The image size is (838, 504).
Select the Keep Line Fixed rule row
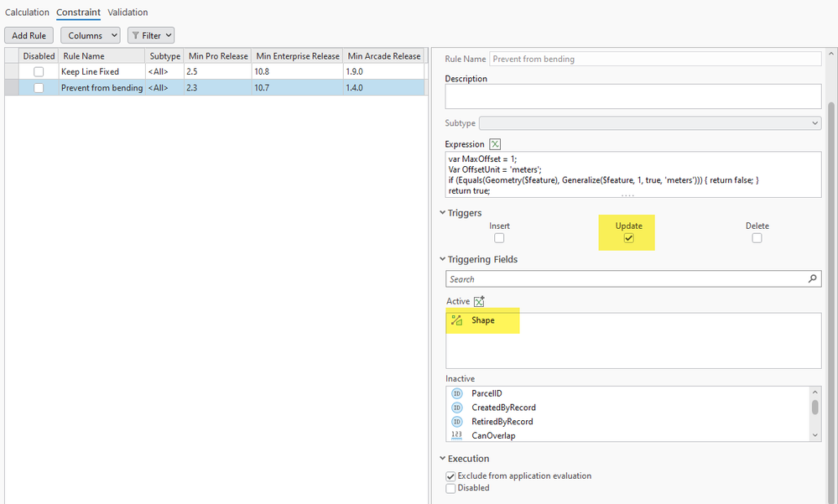pos(216,71)
